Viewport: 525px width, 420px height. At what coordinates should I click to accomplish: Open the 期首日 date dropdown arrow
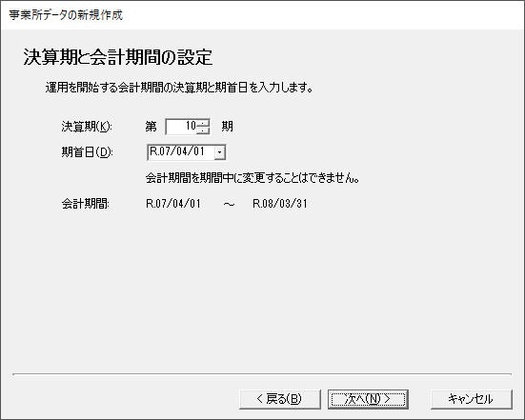(x=220, y=152)
